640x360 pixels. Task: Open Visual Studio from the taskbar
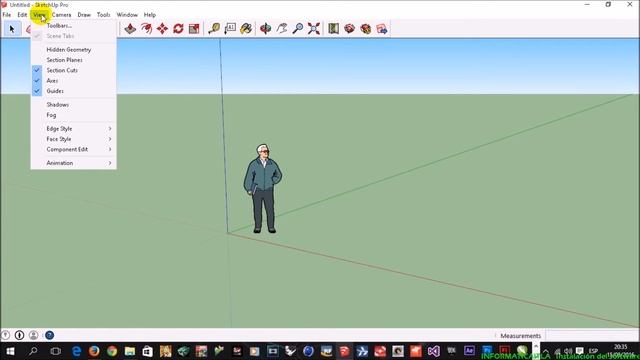[433, 351]
